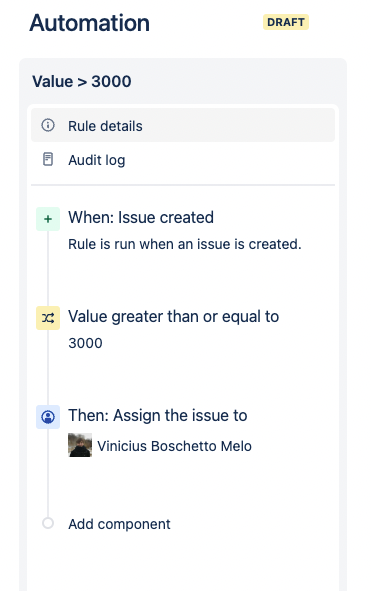
Task: Open the Audit log menu item
Action: (183, 160)
